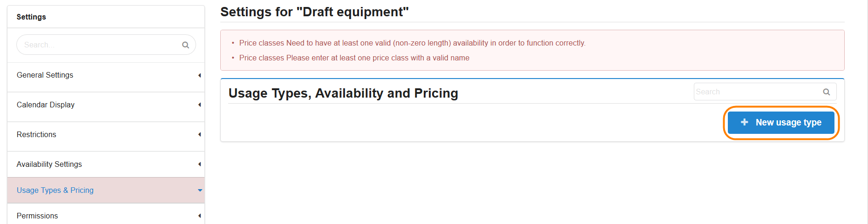This screenshot has width=868, height=224.
Task: Click the Settings sidebar header
Action: pos(31,17)
